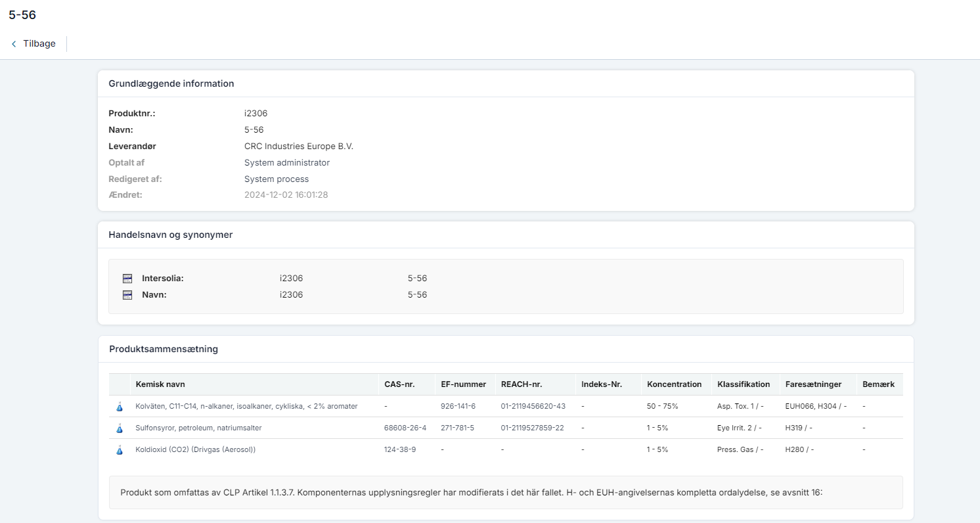The width and height of the screenshot is (980, 523).
Task: Click the page title 5-56
Action: coord(22,14)
